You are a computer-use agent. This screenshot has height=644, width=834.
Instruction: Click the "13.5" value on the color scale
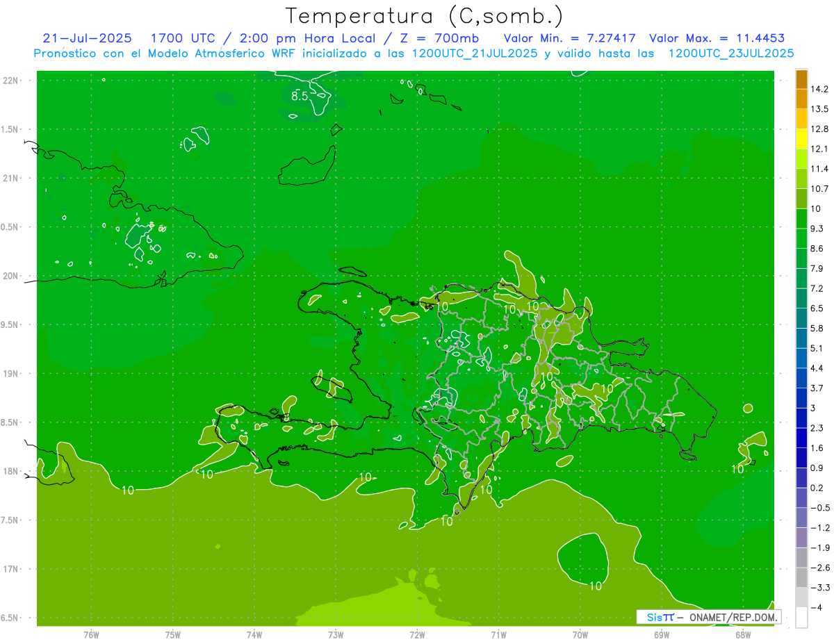[x=819, y=109]
